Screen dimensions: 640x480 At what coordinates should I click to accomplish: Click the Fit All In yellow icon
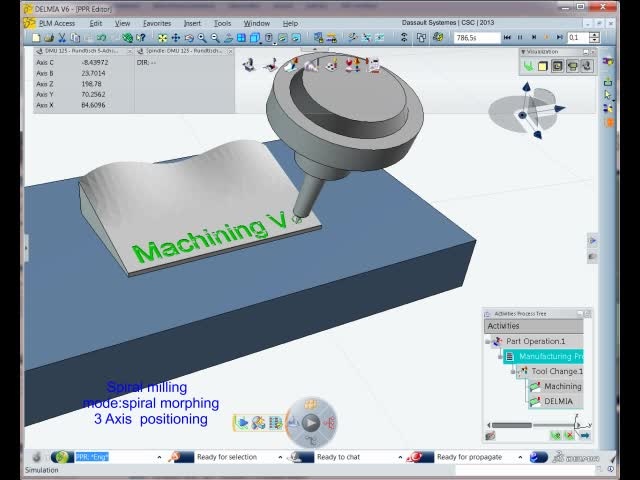(x=162, y=38)
